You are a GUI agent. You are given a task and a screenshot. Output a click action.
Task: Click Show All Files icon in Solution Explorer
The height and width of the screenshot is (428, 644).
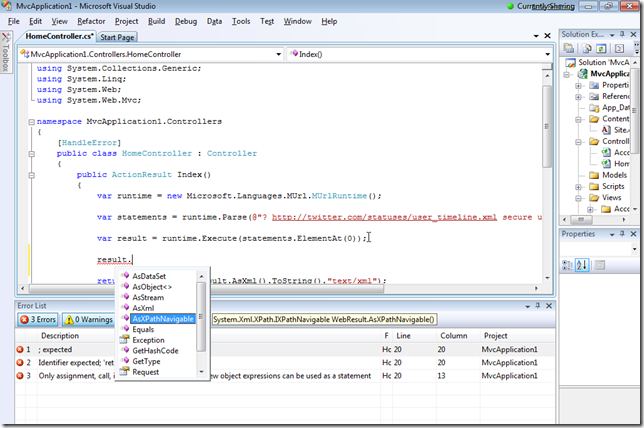[x=586, y=48]
